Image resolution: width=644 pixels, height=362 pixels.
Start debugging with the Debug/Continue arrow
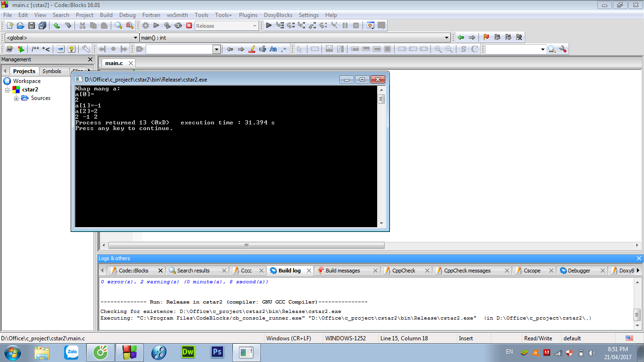(269, 25)
